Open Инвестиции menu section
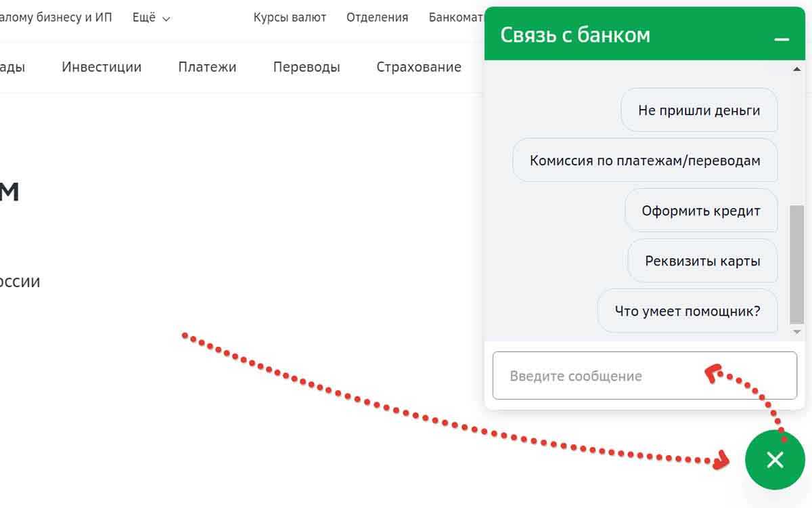The image size is (812, 508). click(101, 67)
